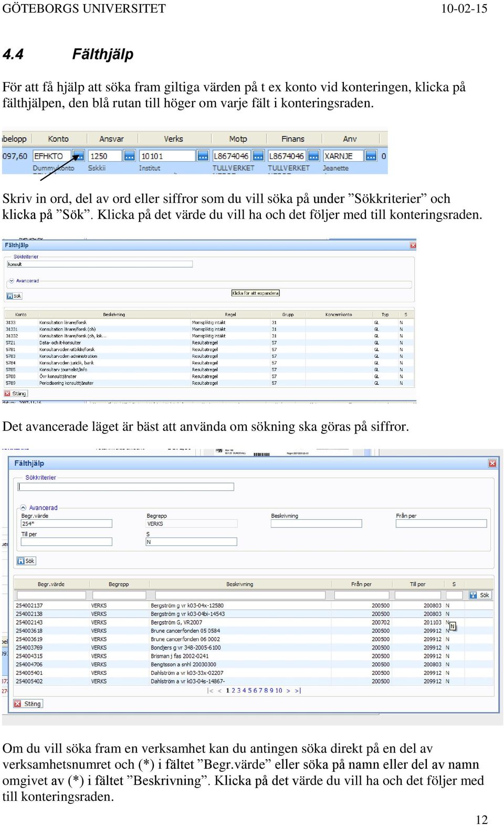Select account 5789 Periodisering konsulttjänster
504x825 pixels.
209,383
